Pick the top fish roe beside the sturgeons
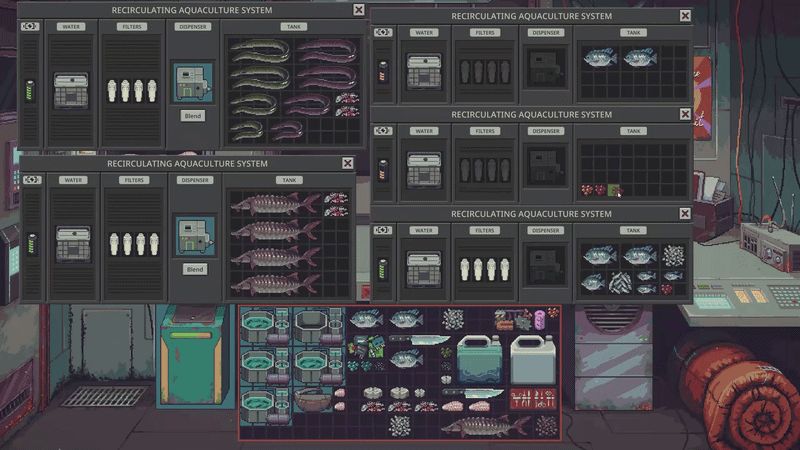 (x=336, y=198)
